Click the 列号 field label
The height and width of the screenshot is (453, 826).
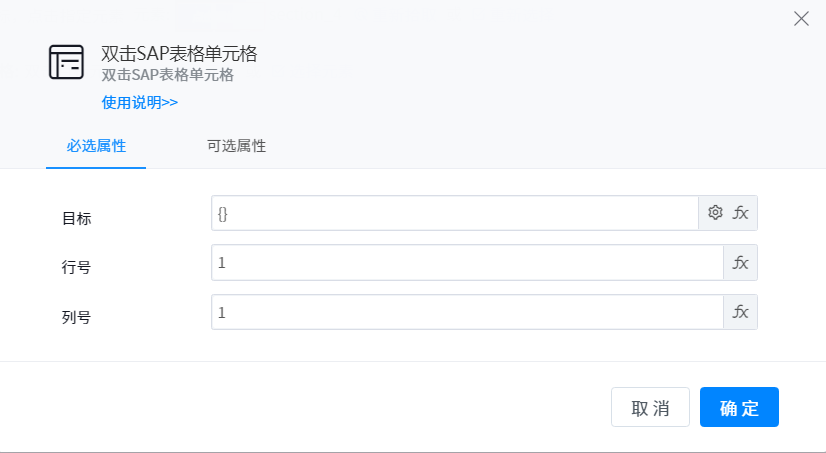point(77,318)
